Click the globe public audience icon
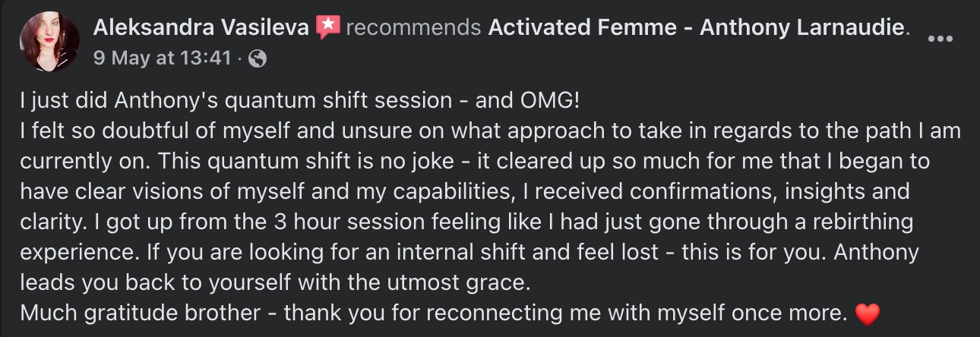The image size is (980, 337). pyautogui.click(x=258, y=58)
